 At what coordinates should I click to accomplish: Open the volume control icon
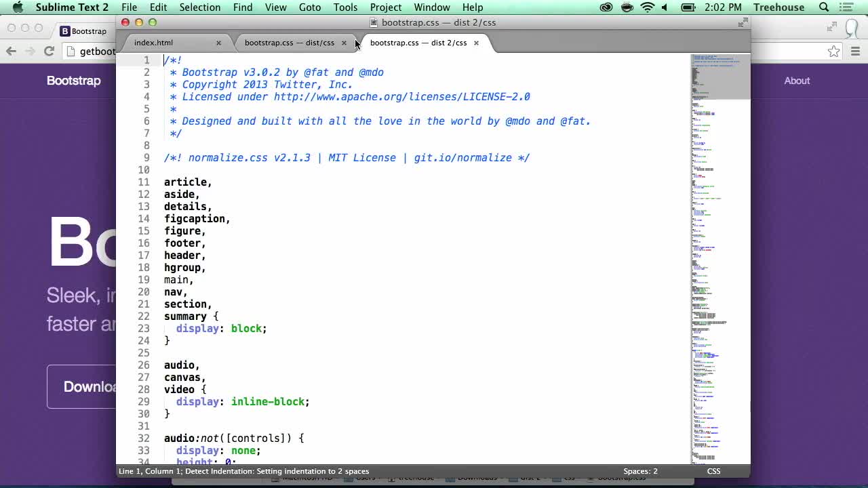665,7
